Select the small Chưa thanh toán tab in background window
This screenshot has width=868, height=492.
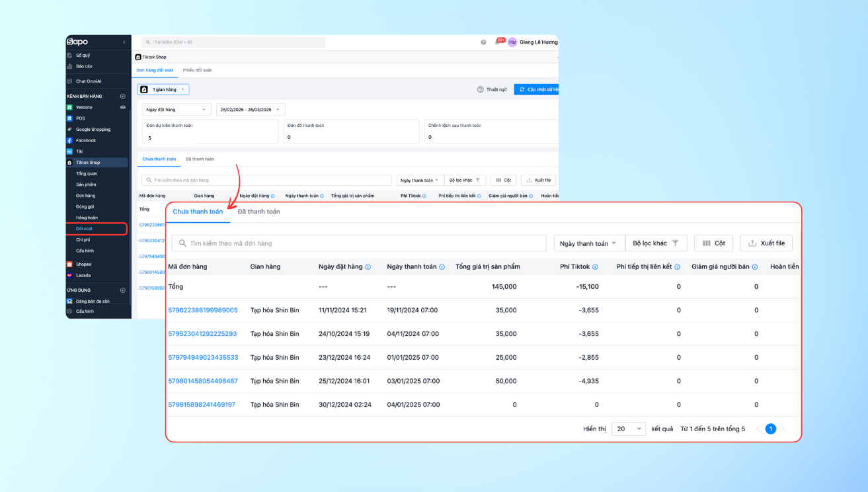click(159, 159)
